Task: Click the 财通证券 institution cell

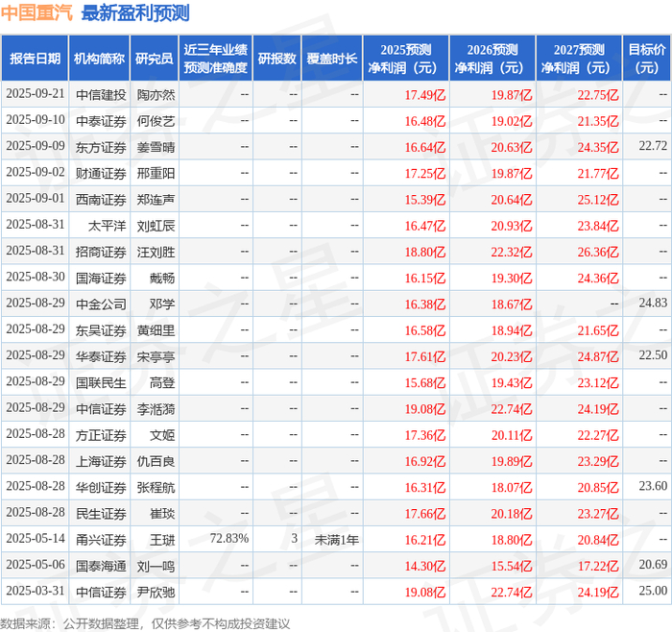Action: (x=101, y=174)
